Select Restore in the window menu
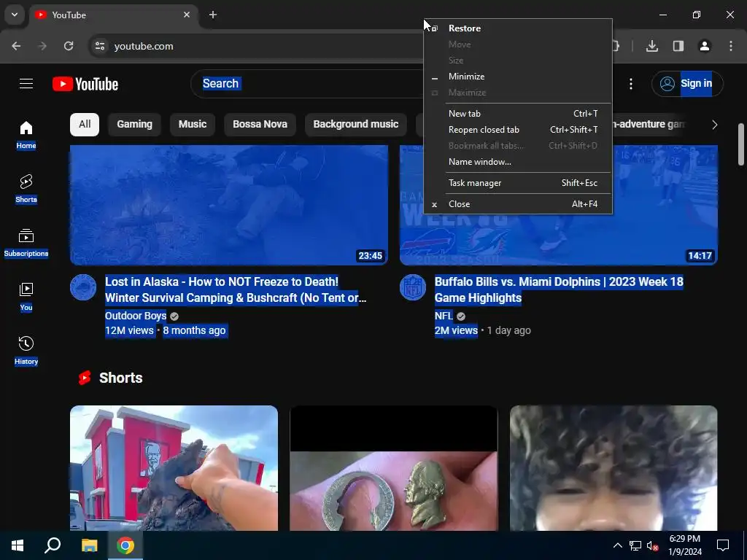Image resolution: width=747 pixels, height=560 pixels. point(518,28)
